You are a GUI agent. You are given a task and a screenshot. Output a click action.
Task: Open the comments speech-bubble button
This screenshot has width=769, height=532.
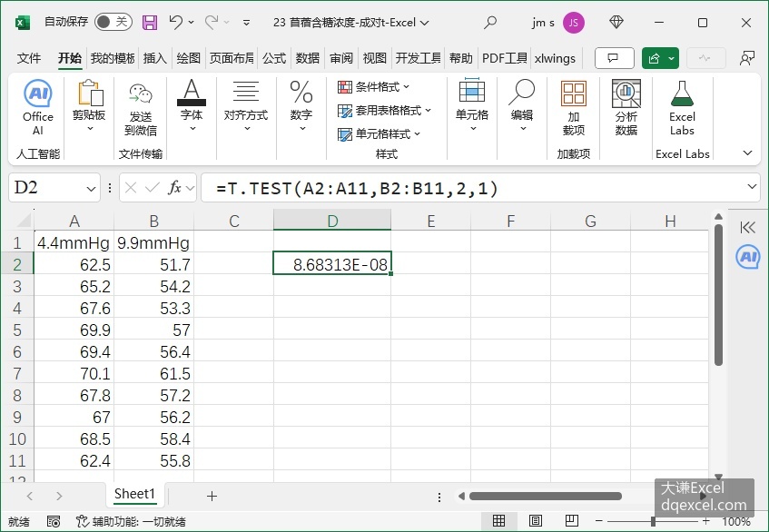[614, 58]
